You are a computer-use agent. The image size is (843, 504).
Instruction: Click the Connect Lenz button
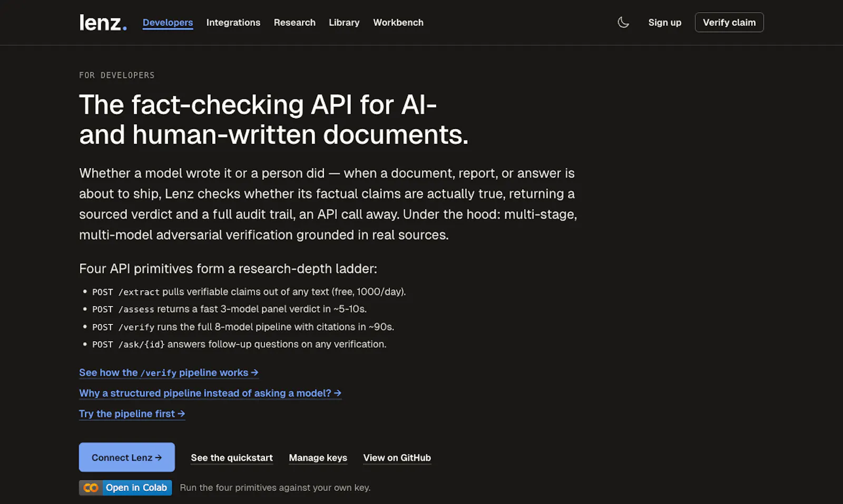tap(127, 457)
